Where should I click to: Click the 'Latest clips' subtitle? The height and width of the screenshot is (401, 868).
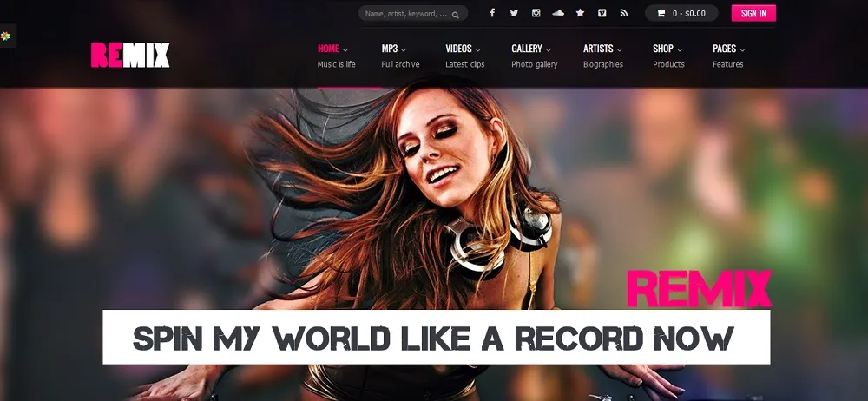pyautogui.click(x=465, y=64)
